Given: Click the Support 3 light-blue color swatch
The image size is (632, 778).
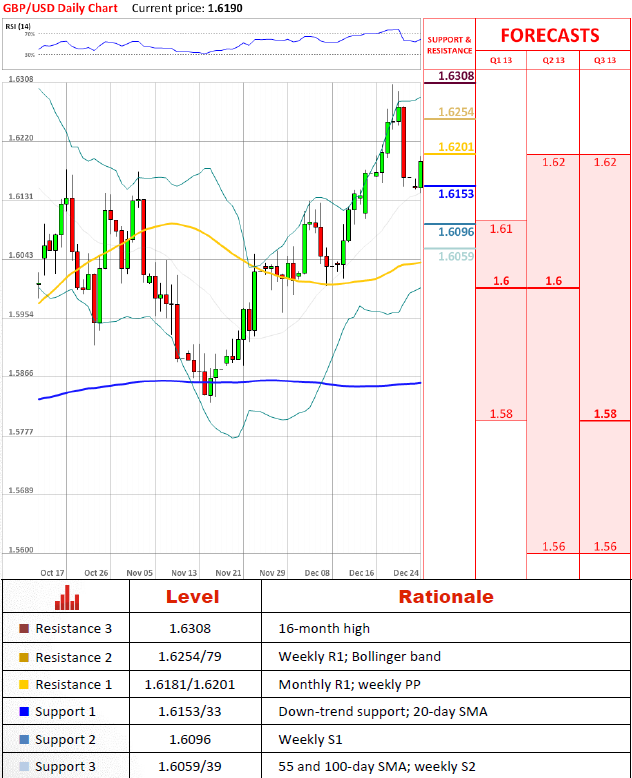Looking at the screenshot, I should tap(24, 767).
